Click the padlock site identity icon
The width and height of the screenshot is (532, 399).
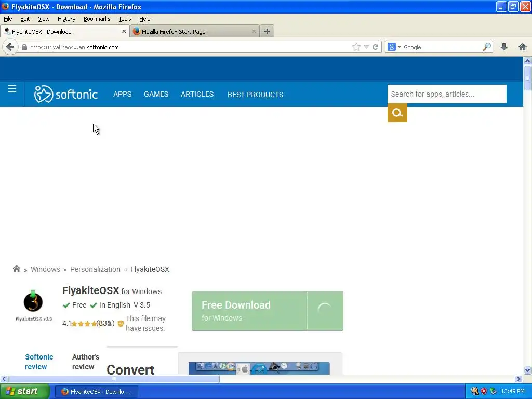pyautogui.click(x=24, y=47)
